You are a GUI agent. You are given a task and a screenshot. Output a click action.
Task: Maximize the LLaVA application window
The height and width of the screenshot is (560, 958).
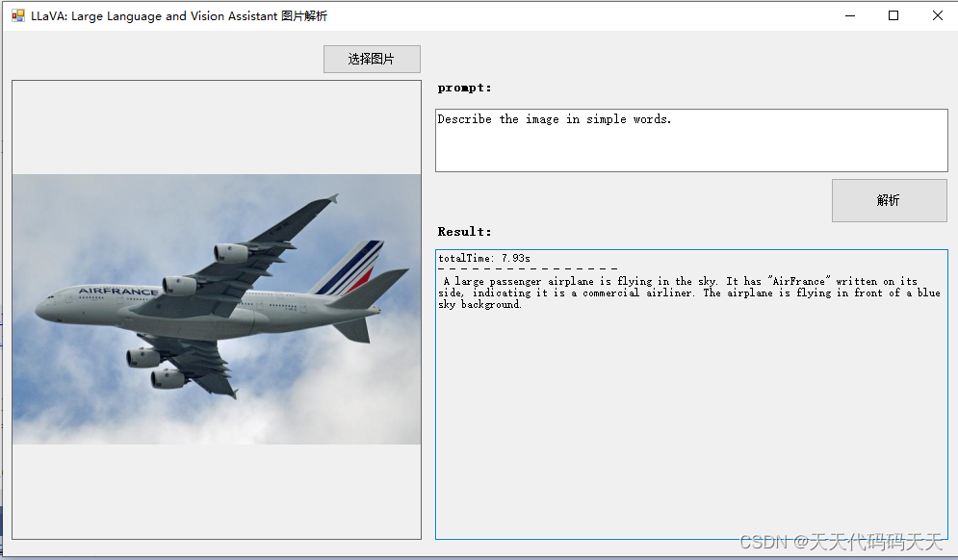coord(893,15)
